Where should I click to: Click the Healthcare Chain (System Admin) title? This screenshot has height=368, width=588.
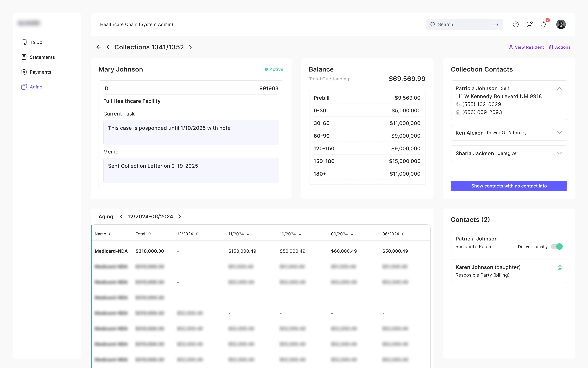[x=136, y=24]
